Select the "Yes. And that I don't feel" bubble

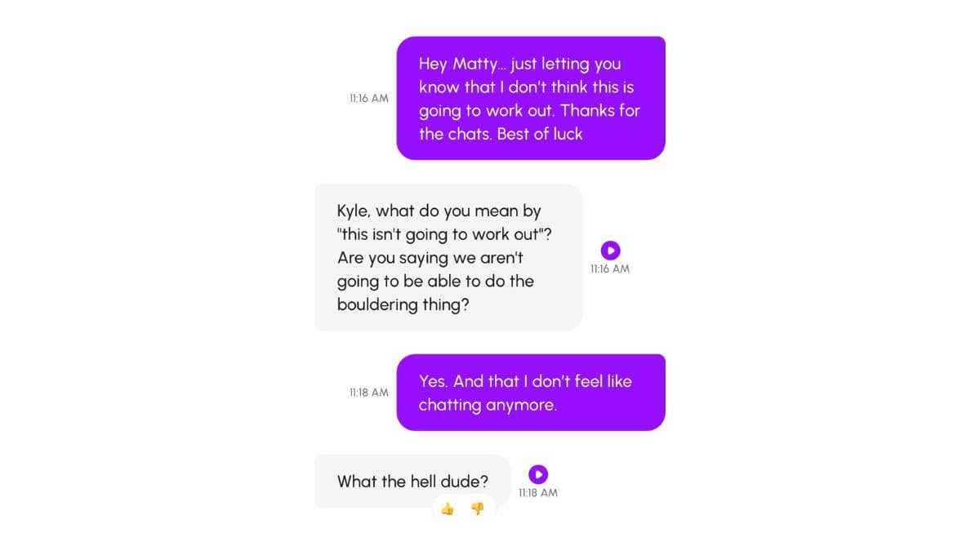531,393
